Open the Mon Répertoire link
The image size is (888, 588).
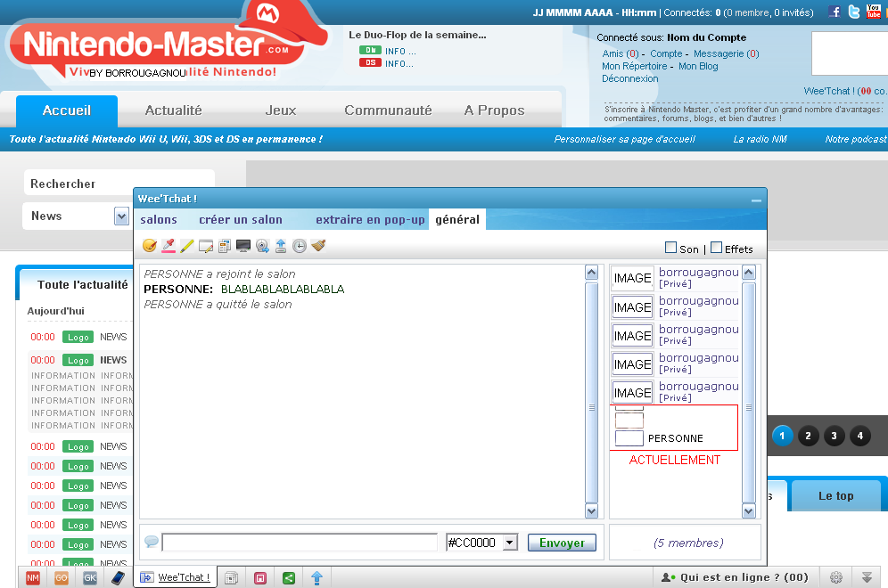[634, 66]
